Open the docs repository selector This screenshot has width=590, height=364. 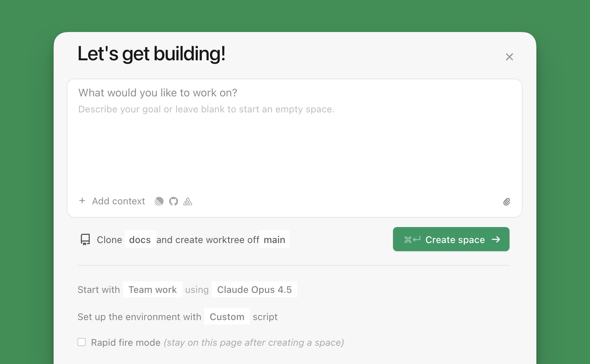point(140,239)
